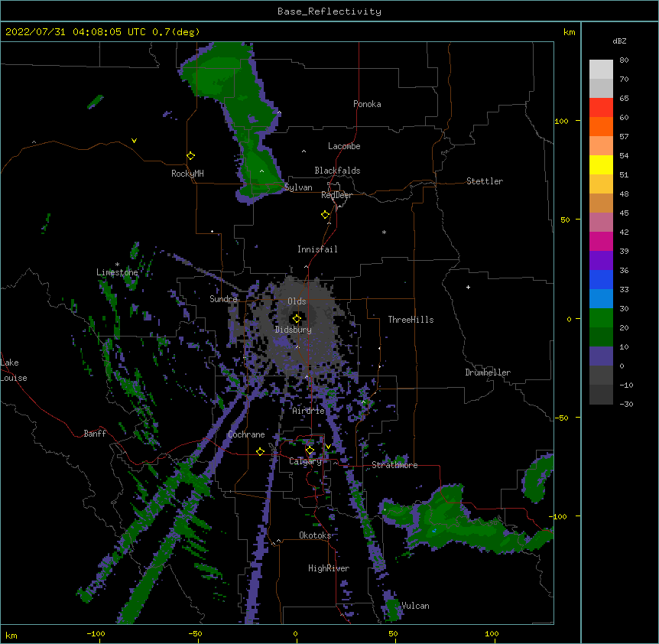
Task: Click the Okotoks label
Action: point(315,535)
